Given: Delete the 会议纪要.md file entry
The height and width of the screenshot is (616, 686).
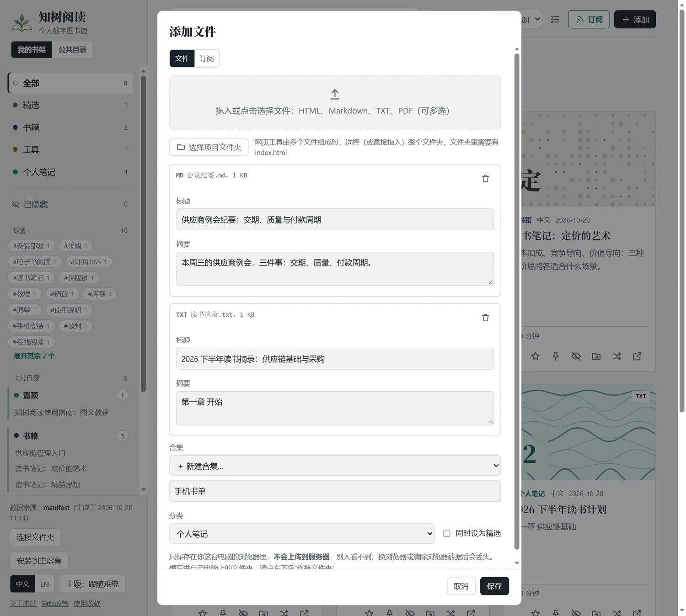Looking at the screenshot, I should pos(485,179).
